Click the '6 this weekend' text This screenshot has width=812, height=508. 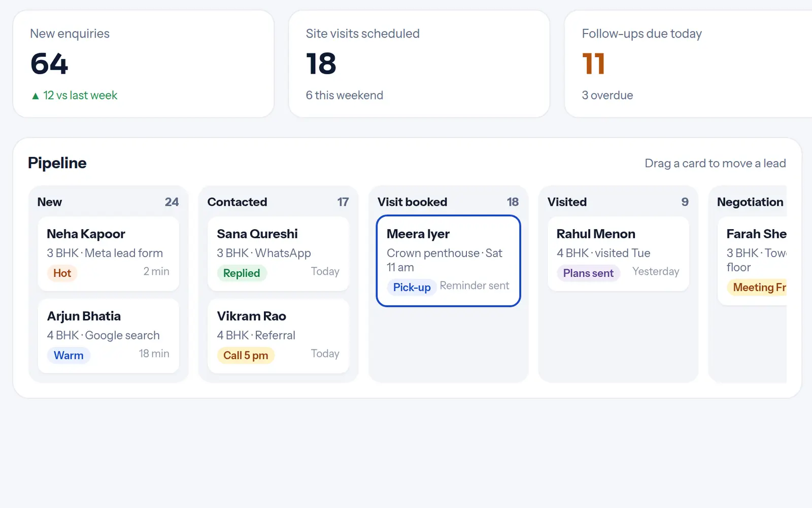pyautogui.click(x=345, y=96)
